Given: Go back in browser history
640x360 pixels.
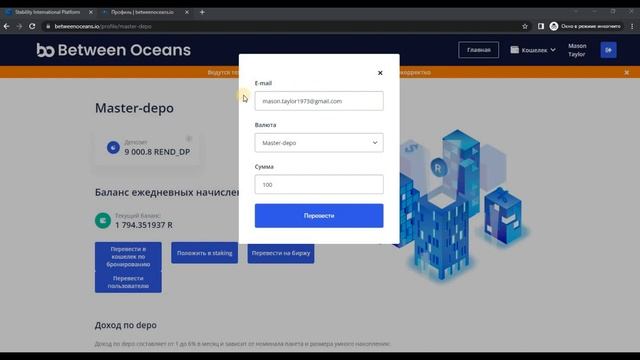Looking at the screenshot, I should 7,26.
